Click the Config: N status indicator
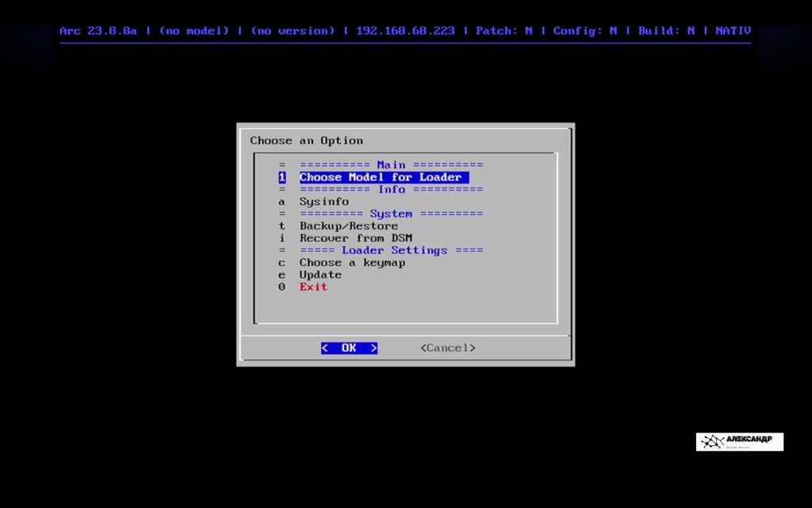 coord(585,30)
